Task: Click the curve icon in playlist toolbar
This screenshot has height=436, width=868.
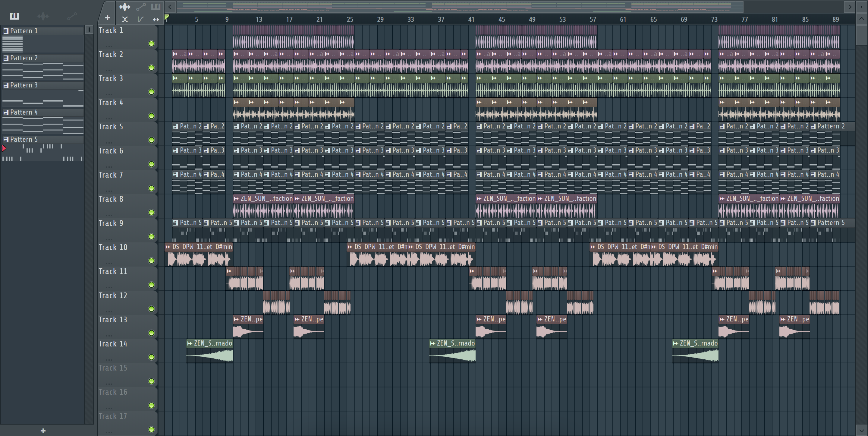Action: pos(140,19)
